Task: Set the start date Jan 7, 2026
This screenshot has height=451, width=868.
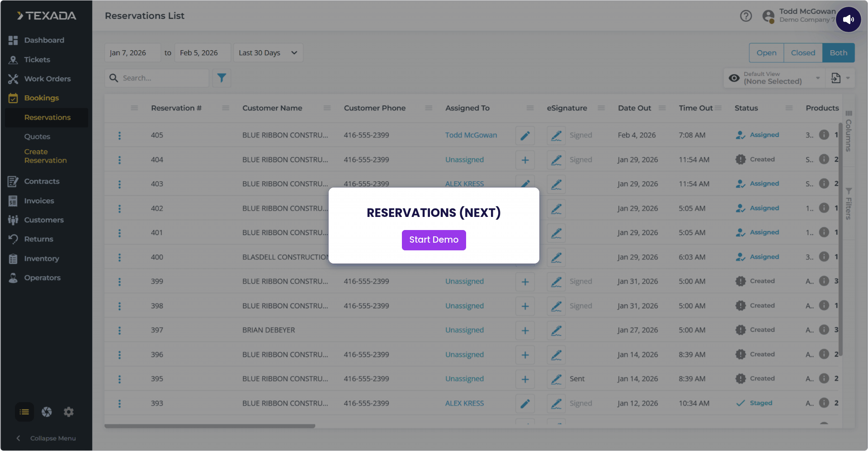Action: pos(132,53)
